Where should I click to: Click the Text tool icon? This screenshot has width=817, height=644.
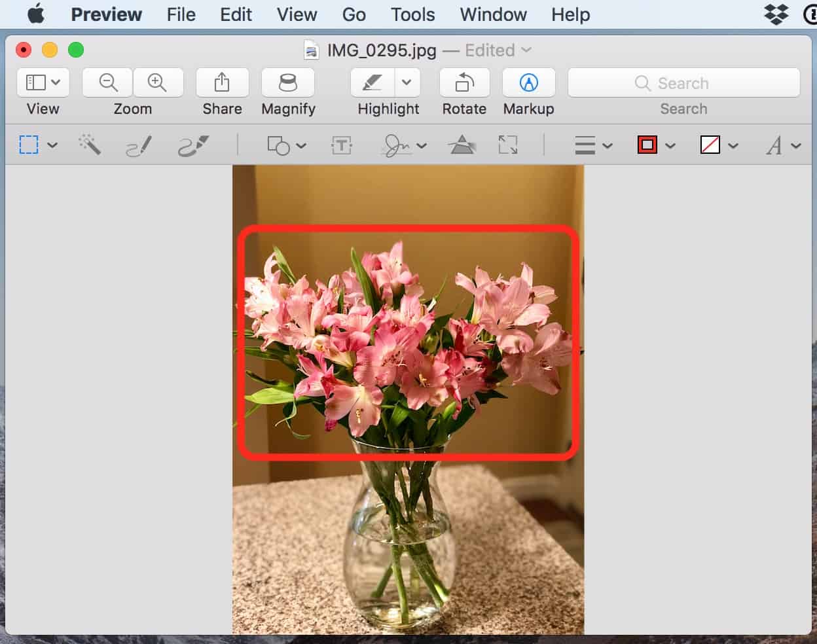pyautogui.click(x=342, y=145)
